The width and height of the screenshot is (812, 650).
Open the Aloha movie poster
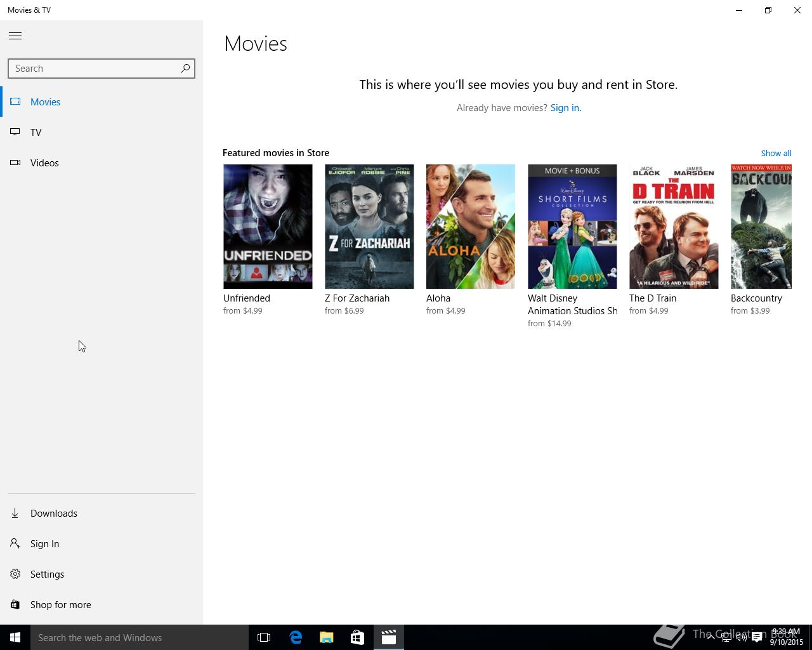(471, 227)
